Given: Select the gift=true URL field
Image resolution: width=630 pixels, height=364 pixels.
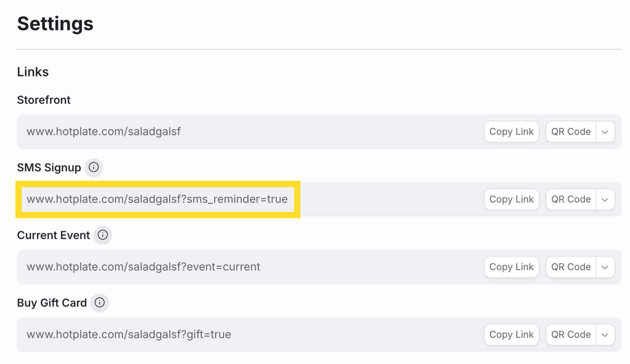Looking at the screenshot, I should click(x=129, y=335).
